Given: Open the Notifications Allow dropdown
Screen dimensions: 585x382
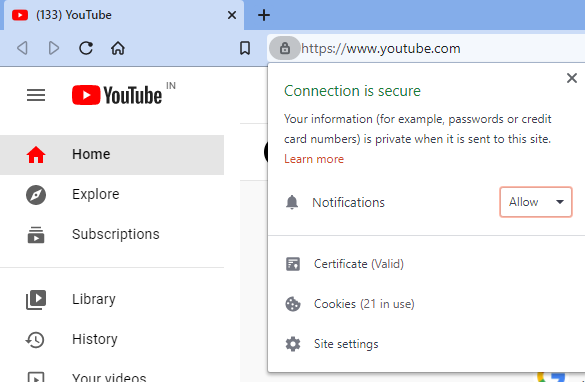Looking at the screenshot, I should 536,202.
